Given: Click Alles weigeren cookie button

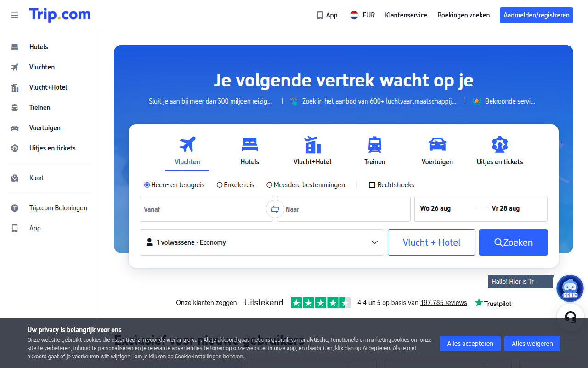Looking at the screenshot, I should [x=532, y=344].
